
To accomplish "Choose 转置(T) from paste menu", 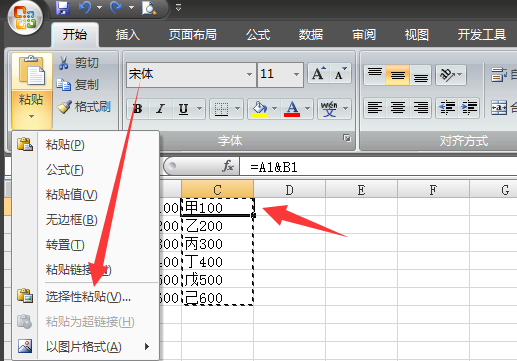I will pyautogui.click(x=85, y=245).
